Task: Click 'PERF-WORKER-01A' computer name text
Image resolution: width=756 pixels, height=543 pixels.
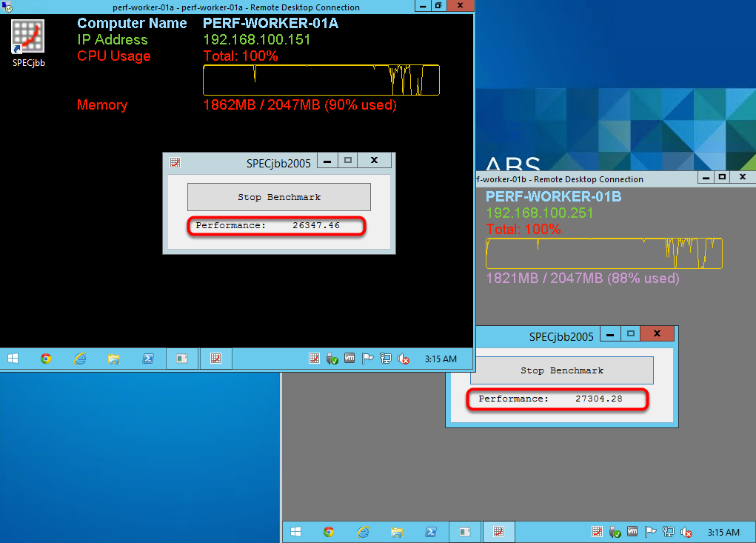Action: coord(270,23)
